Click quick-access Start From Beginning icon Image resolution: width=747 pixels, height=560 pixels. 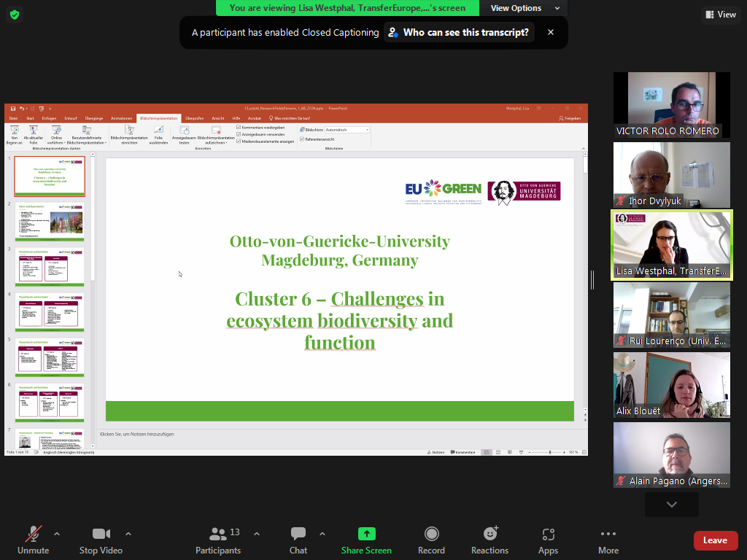42,109
